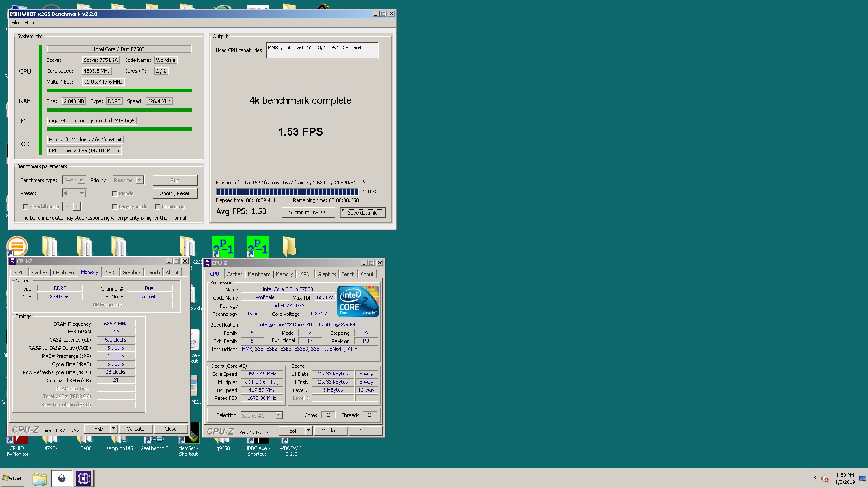Click the HWBOT x265 title bar icon
868x488 pixels.
[13, 14]
